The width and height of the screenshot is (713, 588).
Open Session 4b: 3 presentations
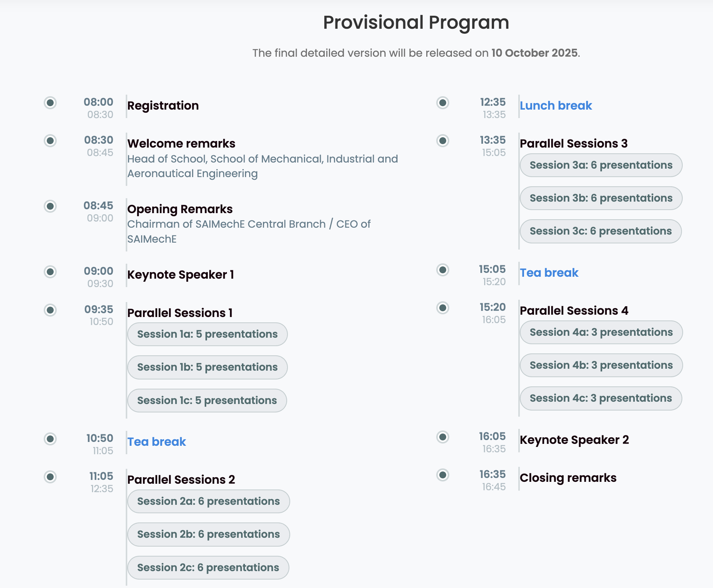601,365
